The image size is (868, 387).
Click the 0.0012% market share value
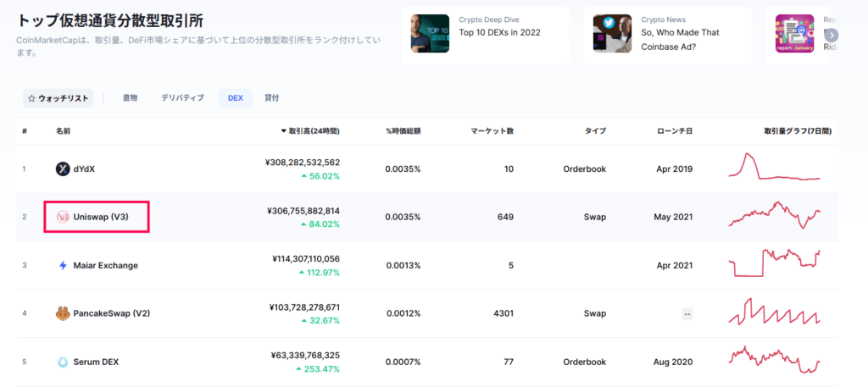coord(403,313)
